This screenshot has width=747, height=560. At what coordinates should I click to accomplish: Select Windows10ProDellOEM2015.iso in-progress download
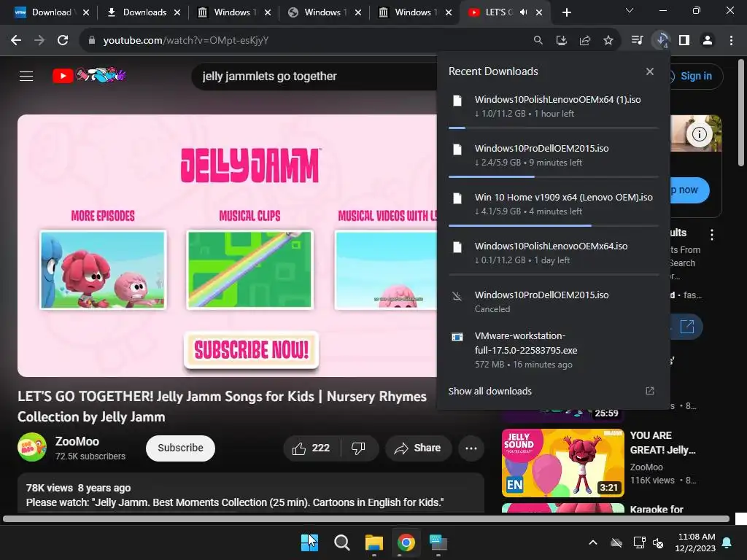click(x=554, y=156)
